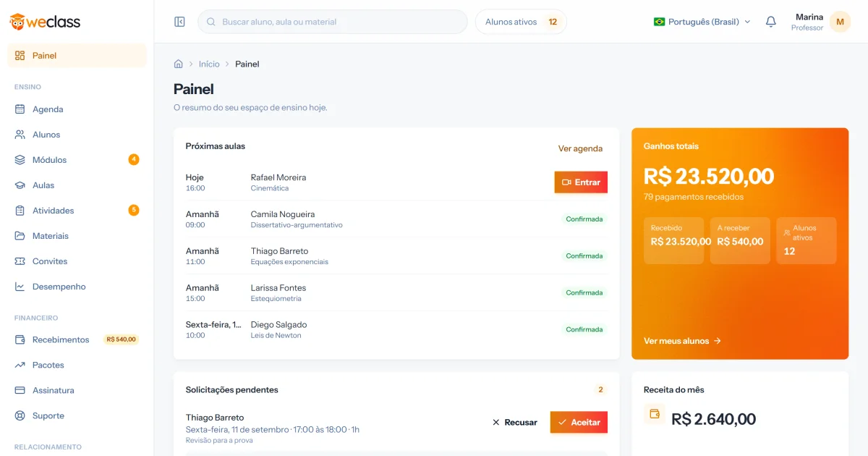Screen dimensions: 868x456
Task: Open Ver meus alunos link
Action: pyautogui.click(x=682, y=341)
